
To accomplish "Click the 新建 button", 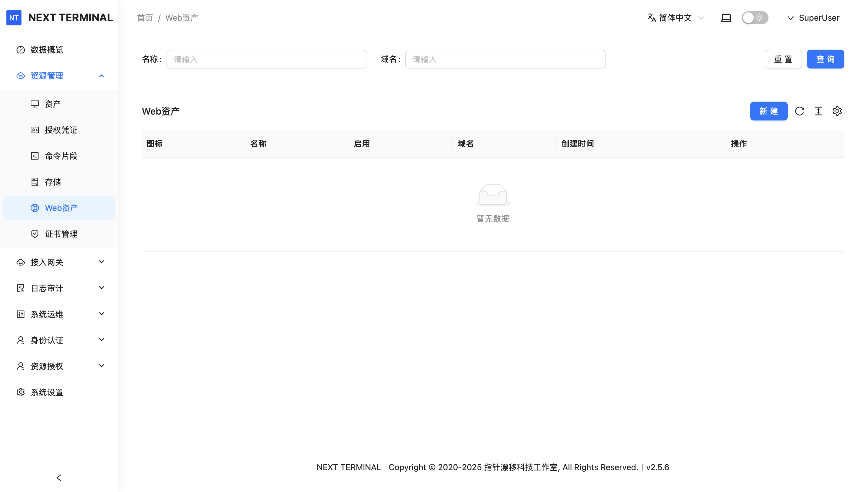I will [x=769, y=111].
